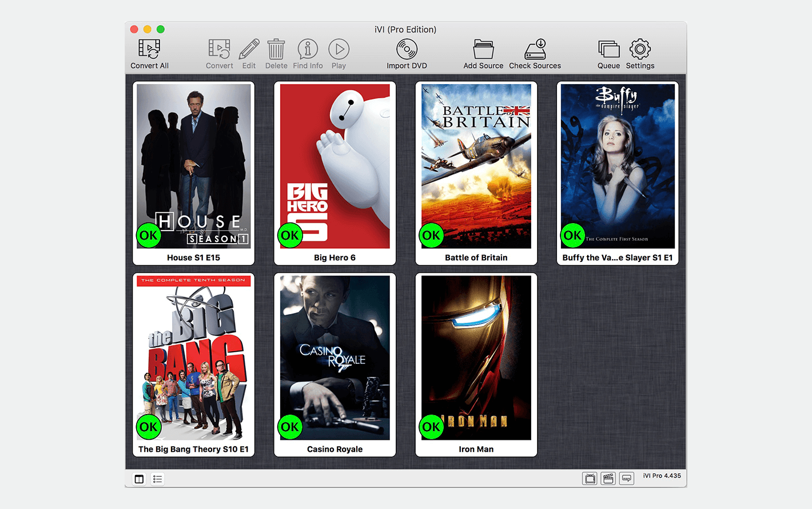This screenshot has height=509, width=812.
Task: Select the Battle of Britain poster
Action: [x=476, y=166]
